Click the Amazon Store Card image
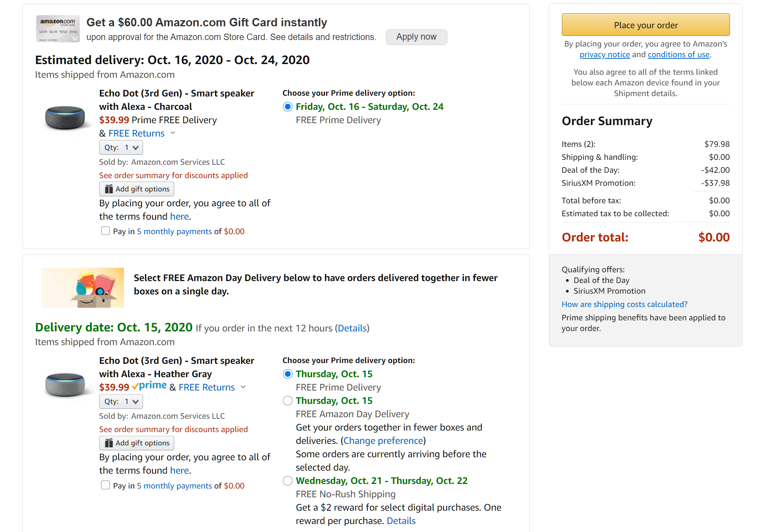This screenshot has height=532, width=767. 58,29
